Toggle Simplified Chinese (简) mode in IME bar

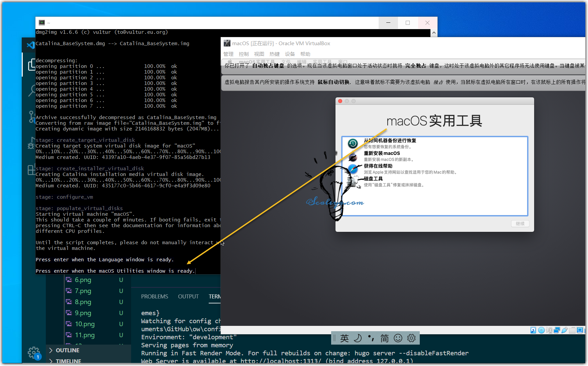click(385, 338)
